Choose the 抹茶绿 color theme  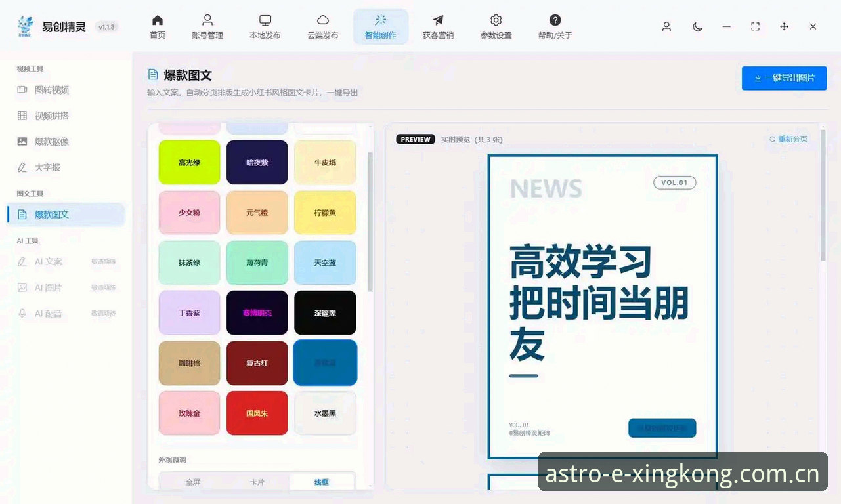[x=189, y=262]
